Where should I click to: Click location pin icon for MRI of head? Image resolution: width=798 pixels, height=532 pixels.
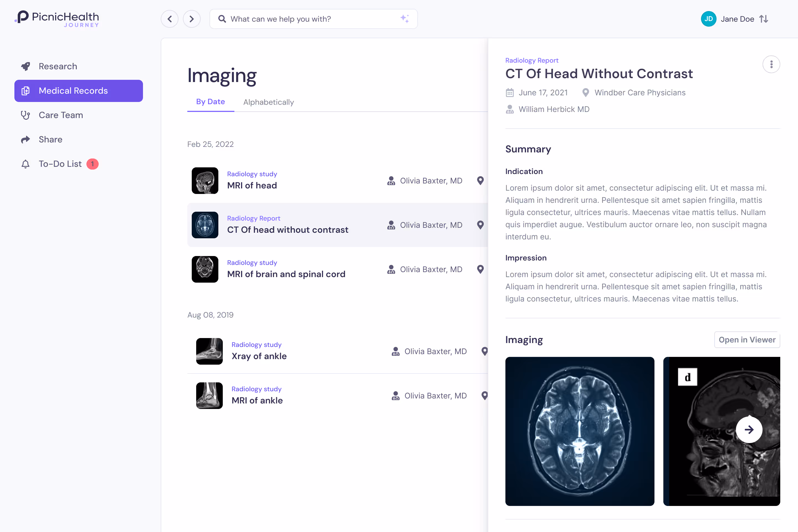(x=480, y=180)
